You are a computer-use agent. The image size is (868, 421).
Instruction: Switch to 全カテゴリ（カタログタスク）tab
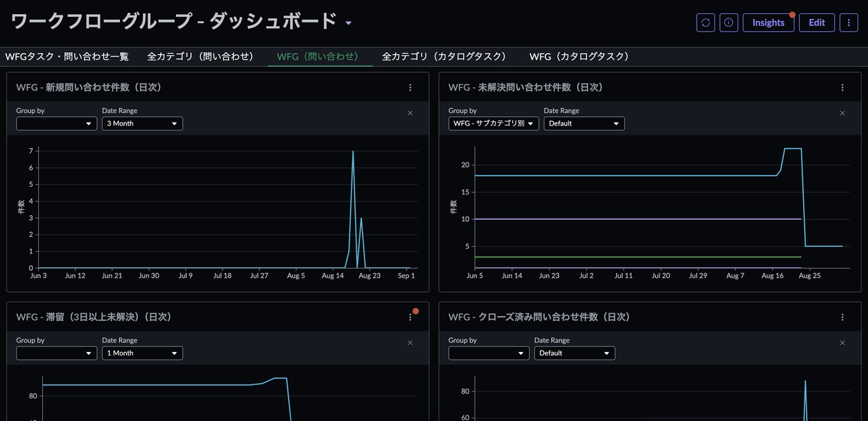point(446,56)
